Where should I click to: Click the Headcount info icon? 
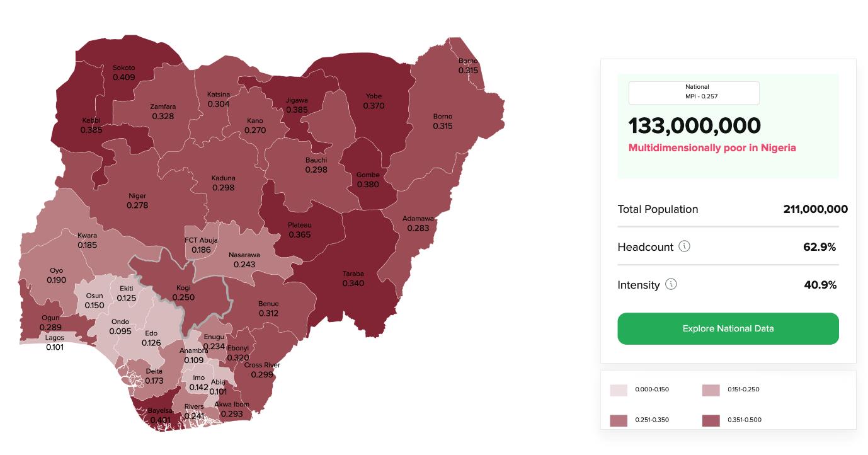point(685,246)
